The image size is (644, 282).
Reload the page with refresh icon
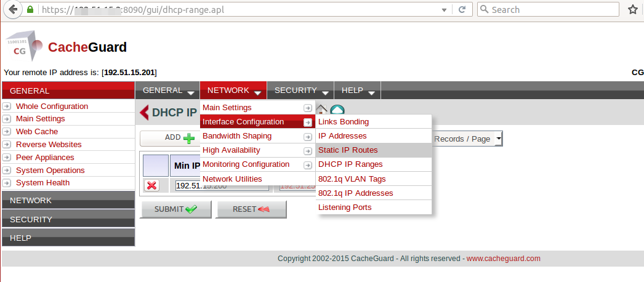[x=462, y=9]
